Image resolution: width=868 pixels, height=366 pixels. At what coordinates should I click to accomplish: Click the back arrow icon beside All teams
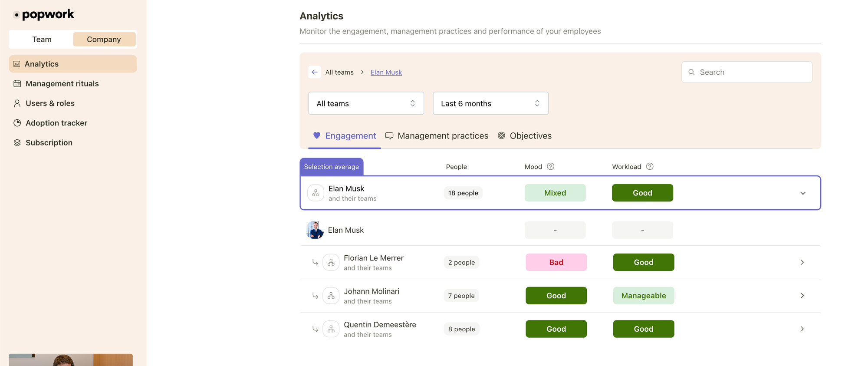click(x=315, y=72)
